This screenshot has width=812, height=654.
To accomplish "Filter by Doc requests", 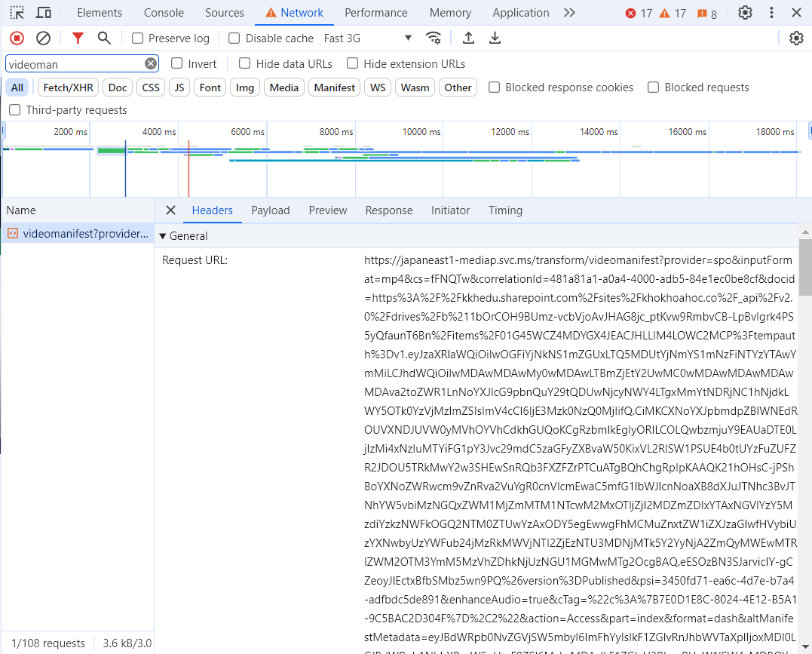I will 118,88.
